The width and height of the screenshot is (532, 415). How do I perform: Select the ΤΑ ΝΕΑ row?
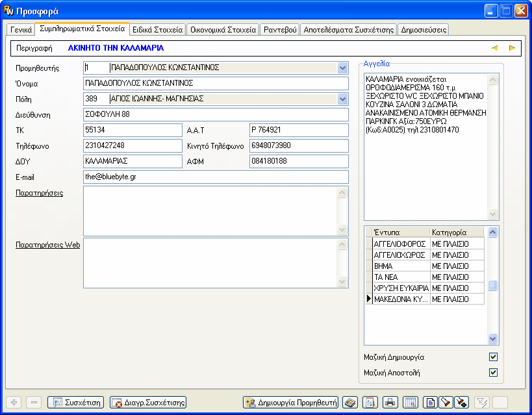coord(425,277)
